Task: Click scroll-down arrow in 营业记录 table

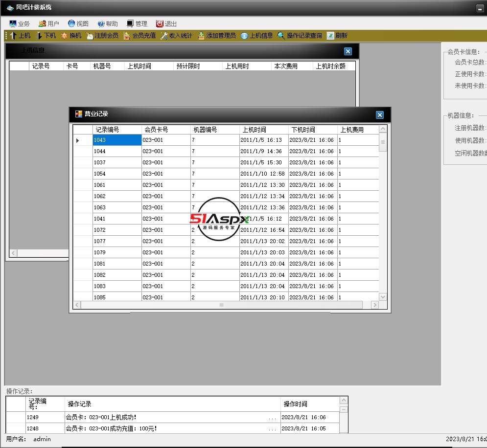Action: tap(383, 297)
